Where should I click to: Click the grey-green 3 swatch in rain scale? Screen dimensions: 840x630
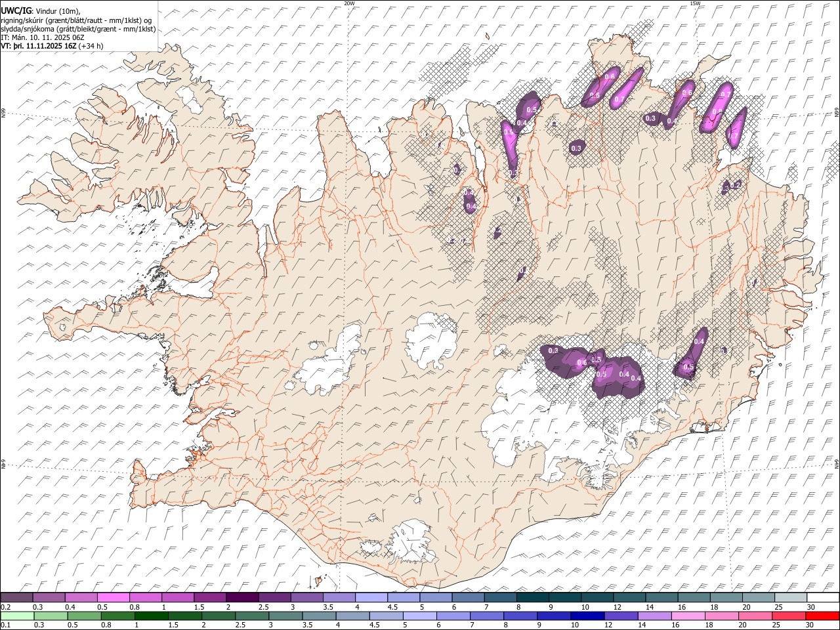[285, 616]
